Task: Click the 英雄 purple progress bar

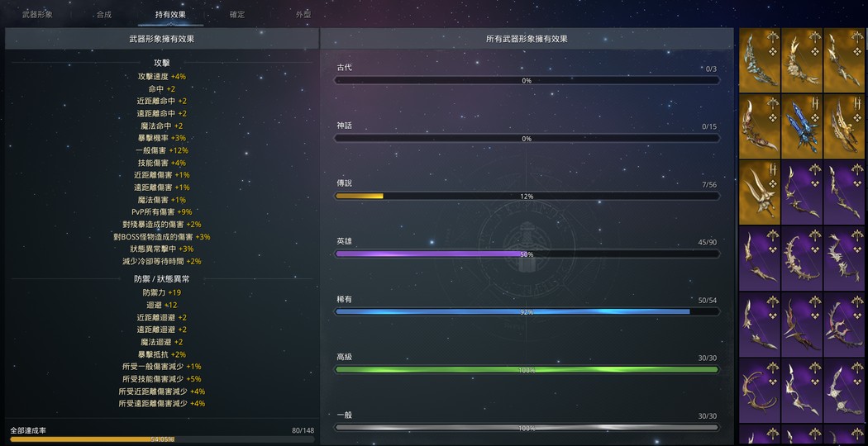Action: coord(527,254)
